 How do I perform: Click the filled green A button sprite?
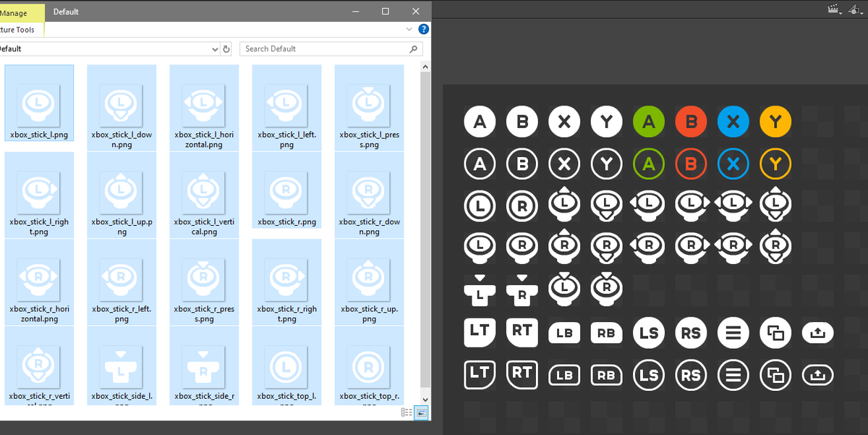tap(649, 122)
